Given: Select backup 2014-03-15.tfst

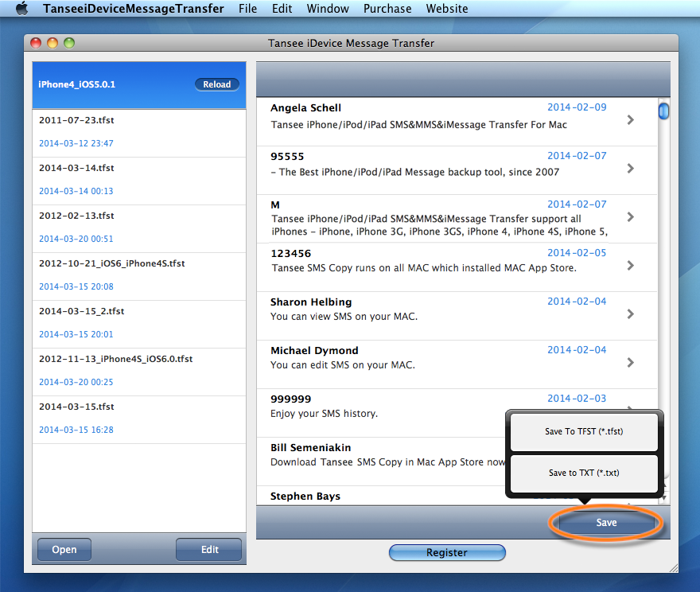Looking at the screenshot, I should 139,419.
